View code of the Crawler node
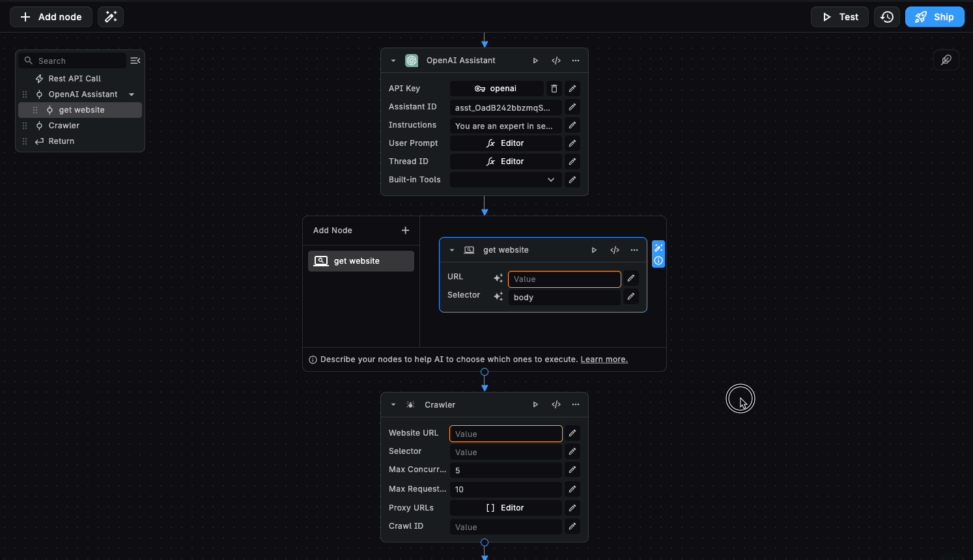 [556, 404]
